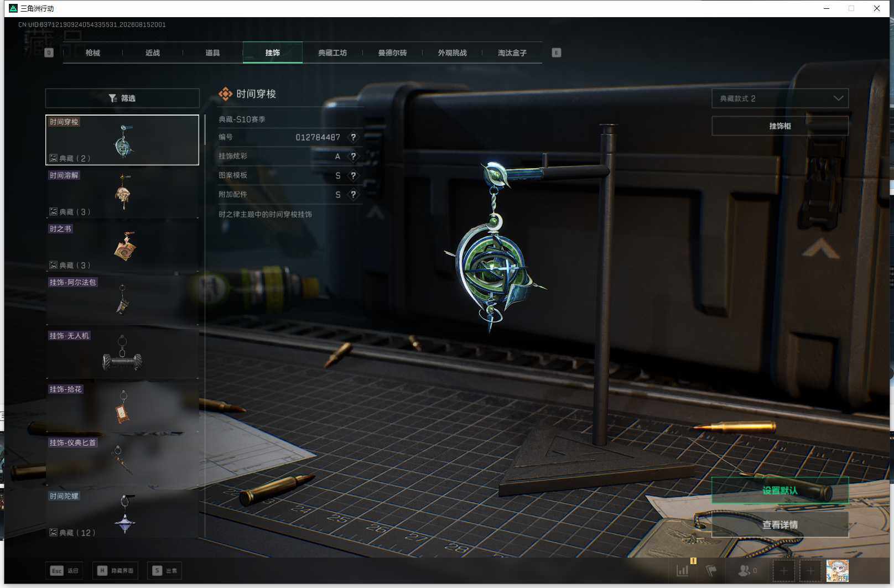Open the 道具 tab
This screenshot has width=894, height=588.
[x=212, y=53]
